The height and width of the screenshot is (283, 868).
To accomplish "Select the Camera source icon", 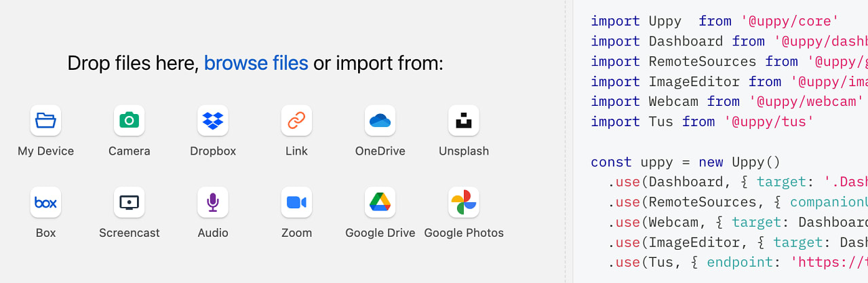I will click(x=129, y=121).
